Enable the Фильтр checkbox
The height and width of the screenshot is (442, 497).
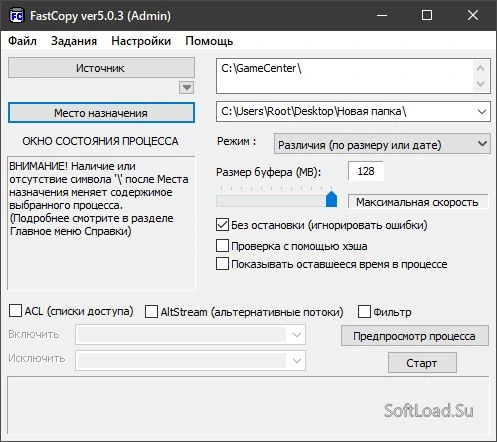tap(364, 312)
